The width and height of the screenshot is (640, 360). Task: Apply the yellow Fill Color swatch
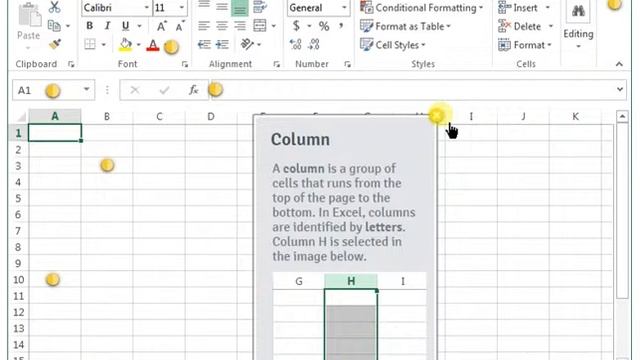(125, 44)
